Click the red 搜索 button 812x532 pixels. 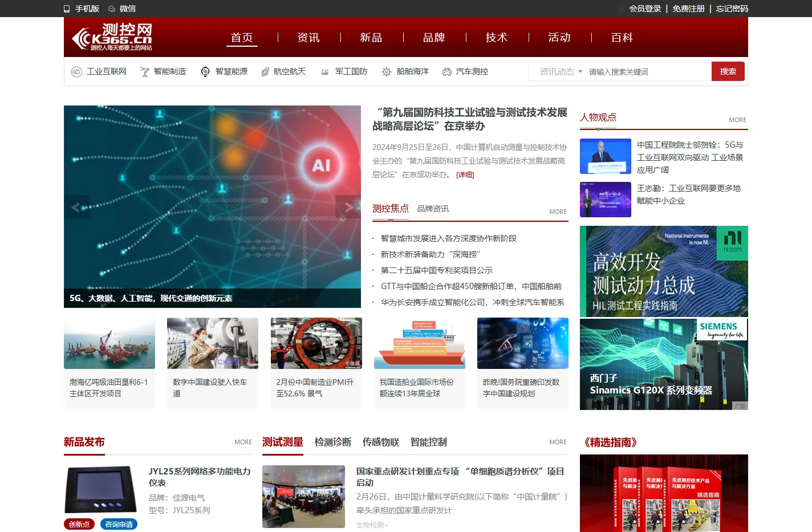pyautogui.click(x=728, y=71)
